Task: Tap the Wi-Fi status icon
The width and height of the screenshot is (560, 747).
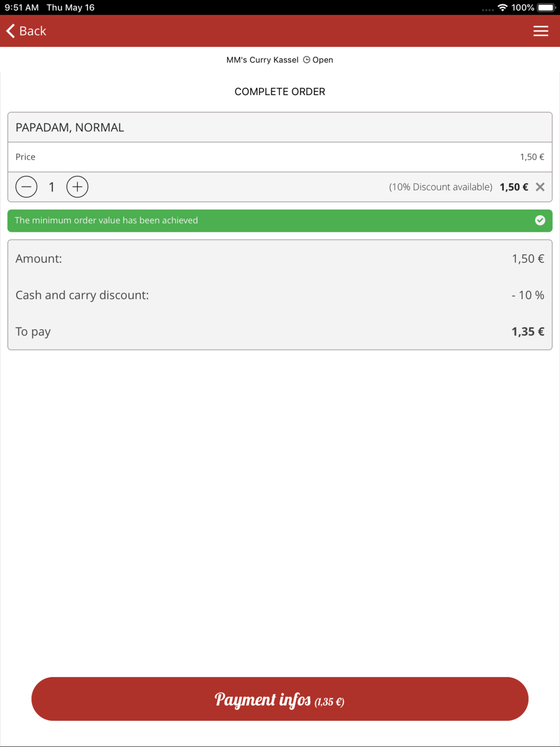Action: click(x=502, y=8)
